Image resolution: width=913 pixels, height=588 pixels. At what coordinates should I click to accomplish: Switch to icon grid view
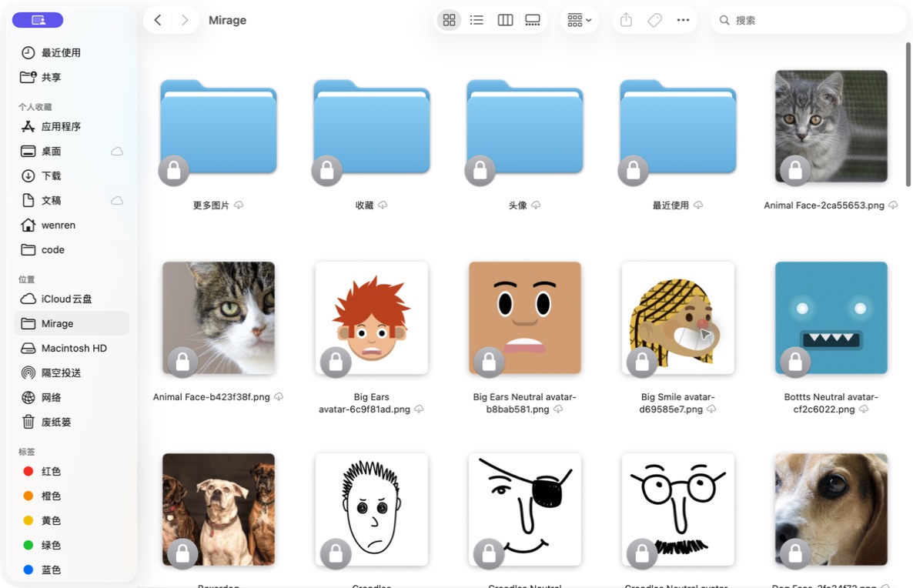tap(449, 20)
